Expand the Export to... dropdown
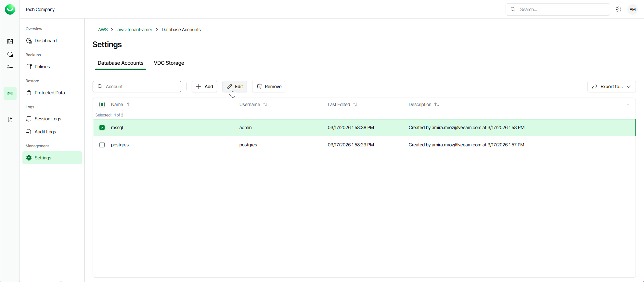The width and height of the screenshot is (644, 282). 612,87
